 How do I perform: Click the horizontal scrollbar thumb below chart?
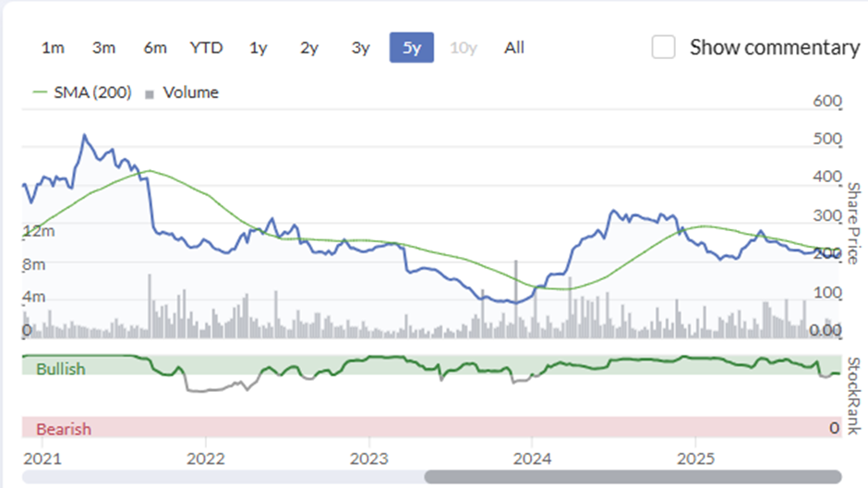point(633,477)
